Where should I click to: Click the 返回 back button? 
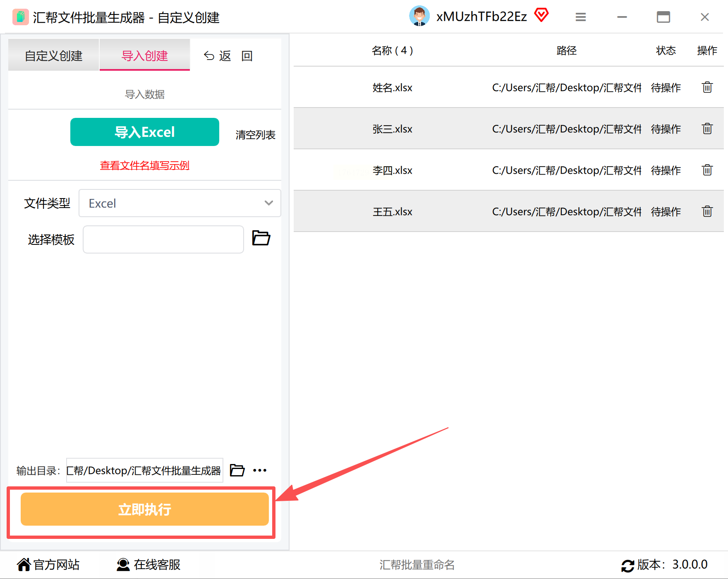(228, 56)
